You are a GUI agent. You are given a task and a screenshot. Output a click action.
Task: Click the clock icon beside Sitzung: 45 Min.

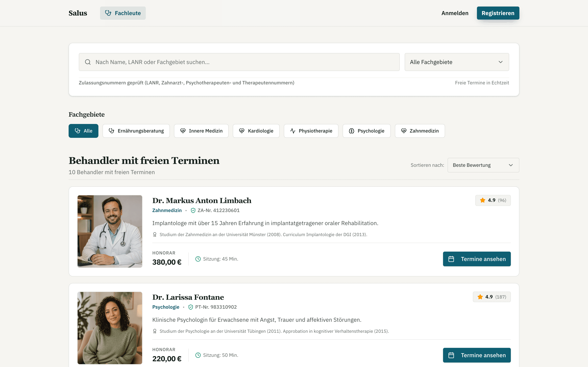(198, 259)
